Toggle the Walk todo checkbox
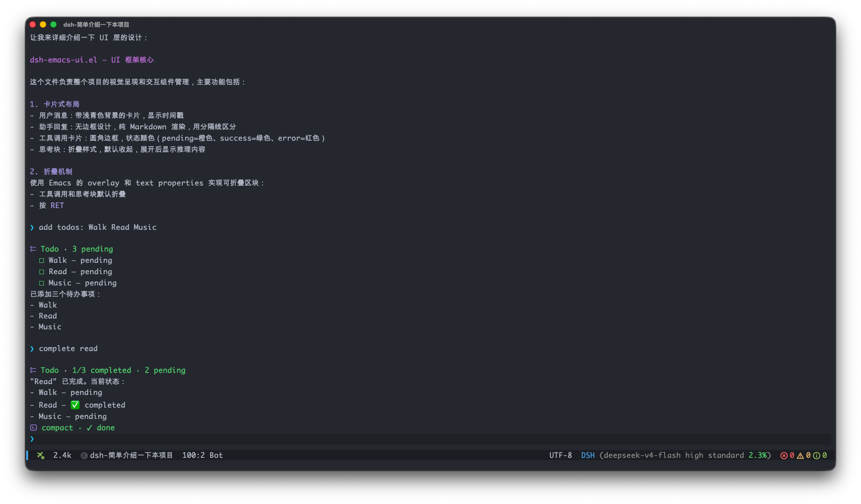 (x=42, y=261)
